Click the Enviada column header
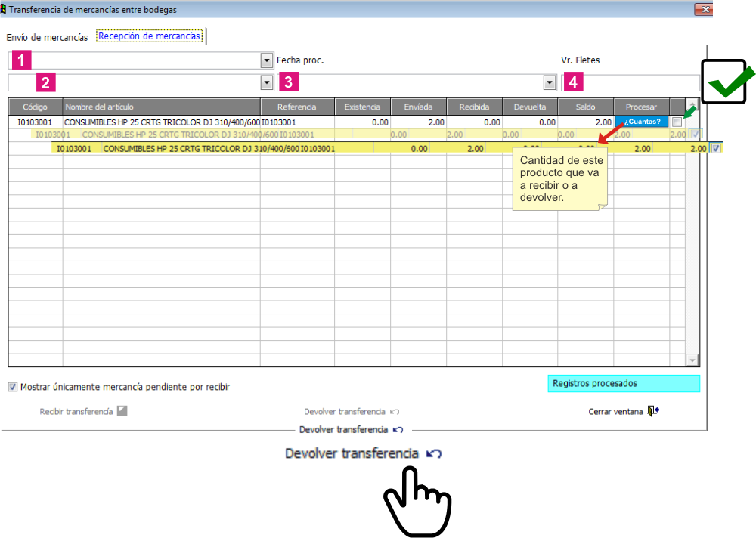 [x=419, y=107]
